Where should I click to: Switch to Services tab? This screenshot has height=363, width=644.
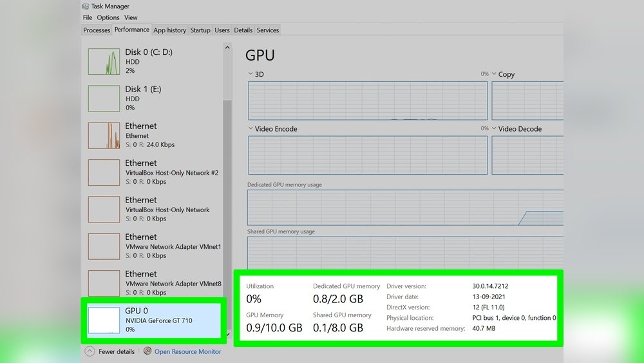(x=268, y=30)
